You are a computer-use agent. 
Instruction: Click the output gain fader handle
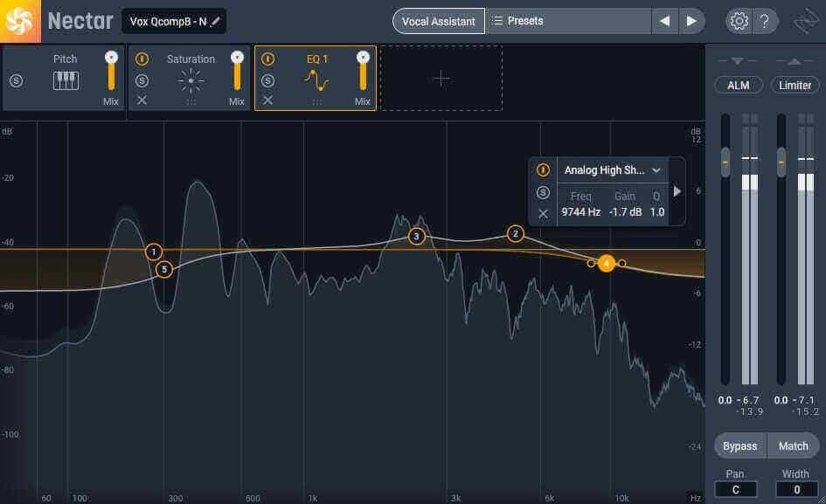tap(781, 162)
